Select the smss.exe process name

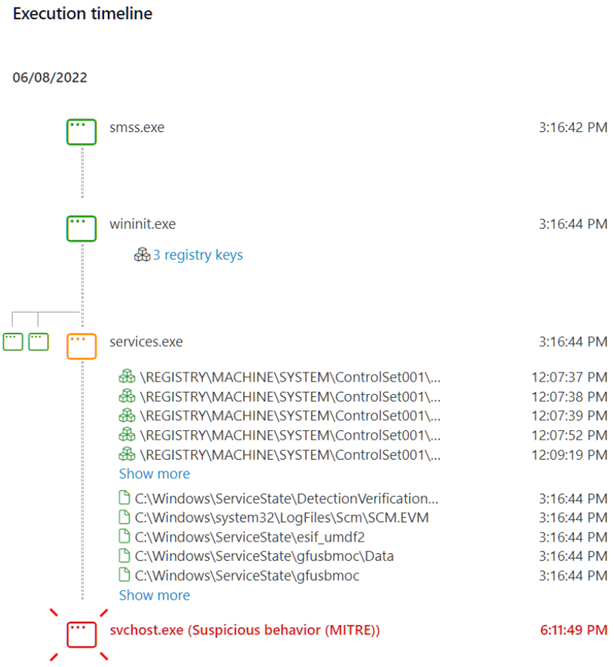[137, 127]
